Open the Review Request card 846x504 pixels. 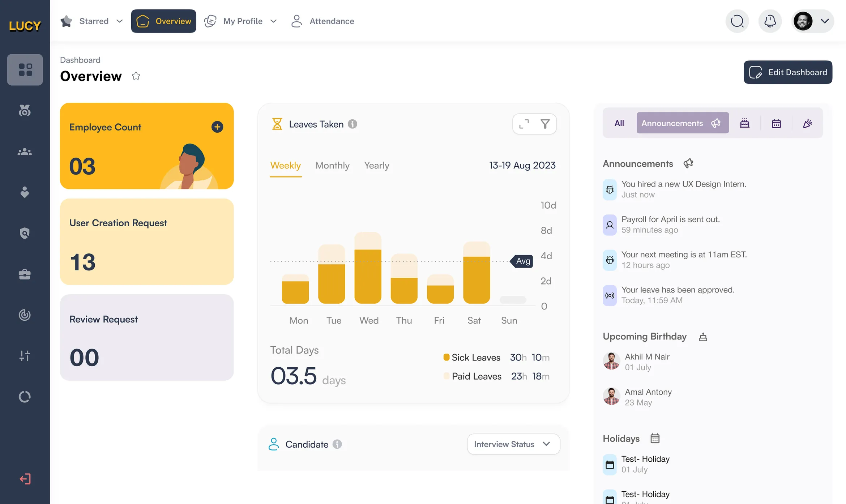(147, 337)
